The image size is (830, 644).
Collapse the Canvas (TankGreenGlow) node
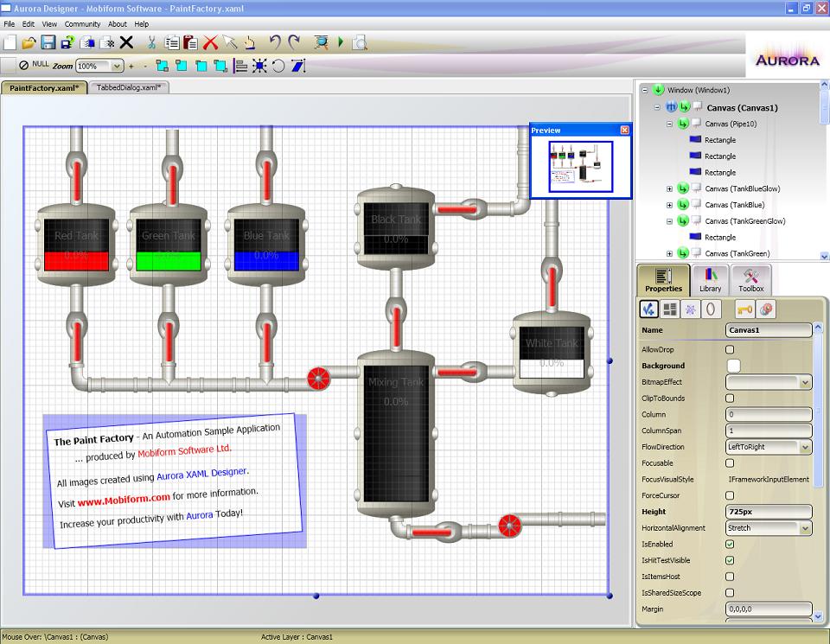669,221
